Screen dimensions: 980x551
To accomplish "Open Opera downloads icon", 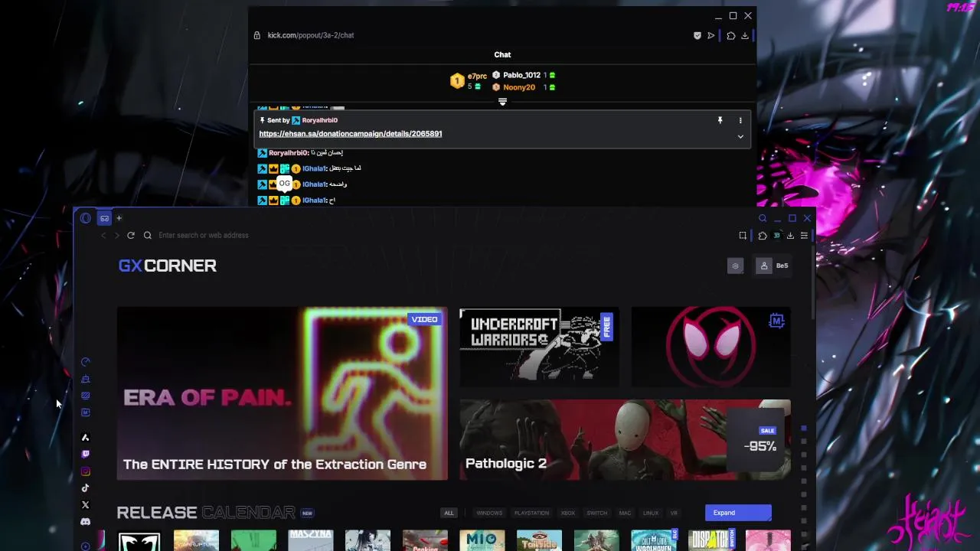I will (790, 236).
